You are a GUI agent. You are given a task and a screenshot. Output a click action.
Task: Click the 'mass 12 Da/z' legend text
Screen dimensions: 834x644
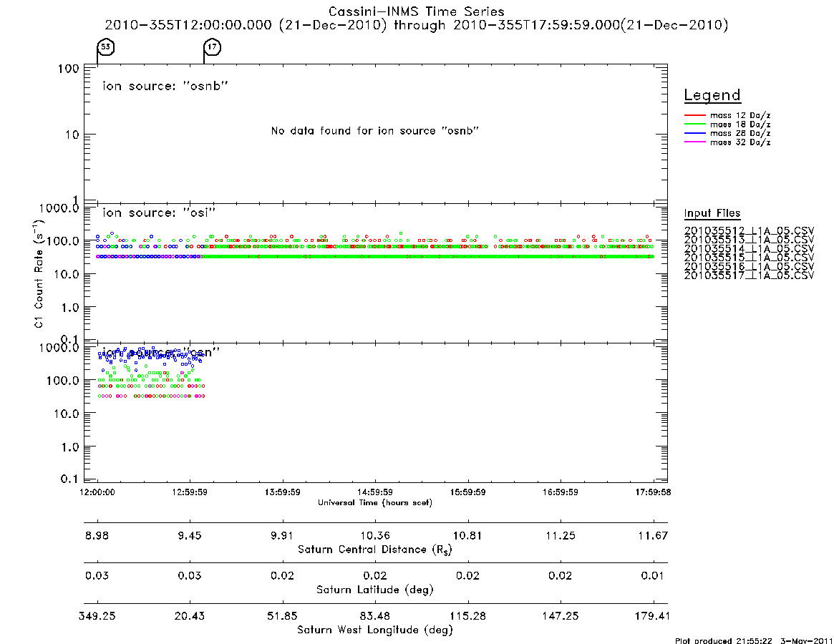[740, 115]
